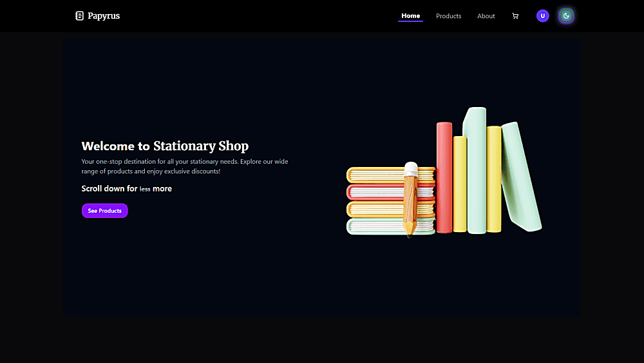Click the yellow book beside the red book
This screenshot has height=363, width=644.
[x=460, y=184]
